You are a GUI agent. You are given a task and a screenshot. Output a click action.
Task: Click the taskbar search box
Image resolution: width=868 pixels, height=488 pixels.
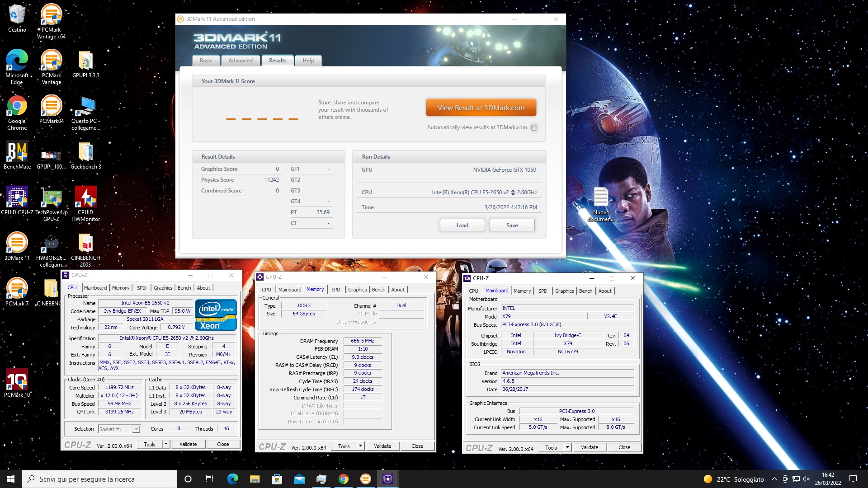[x=99, y=479]
